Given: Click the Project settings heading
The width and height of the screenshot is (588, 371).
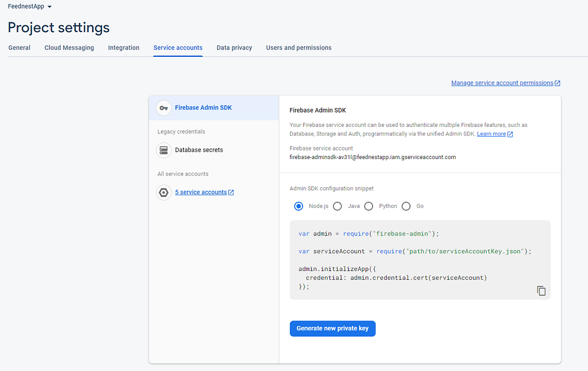Looking at the screenshot, I should point(59,28).
